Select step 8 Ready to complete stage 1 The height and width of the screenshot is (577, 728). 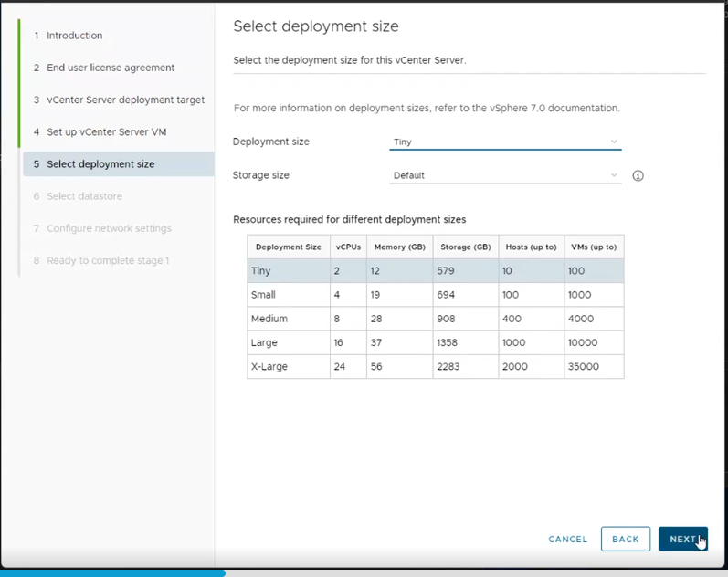(101, 260)
